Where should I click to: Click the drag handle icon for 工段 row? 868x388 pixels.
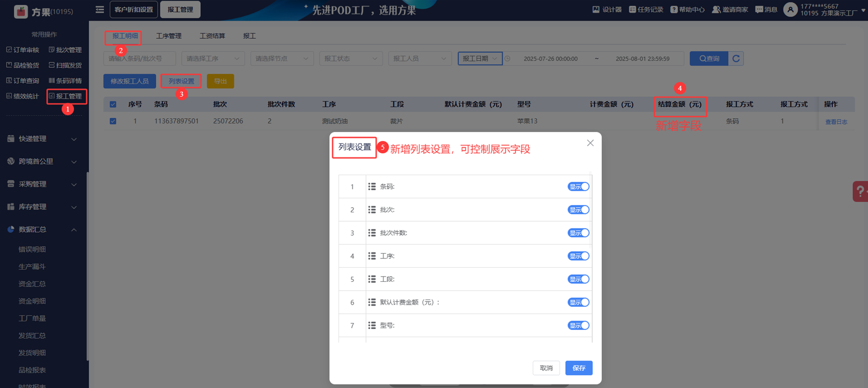pyautogui.click(x=372, y=279)
